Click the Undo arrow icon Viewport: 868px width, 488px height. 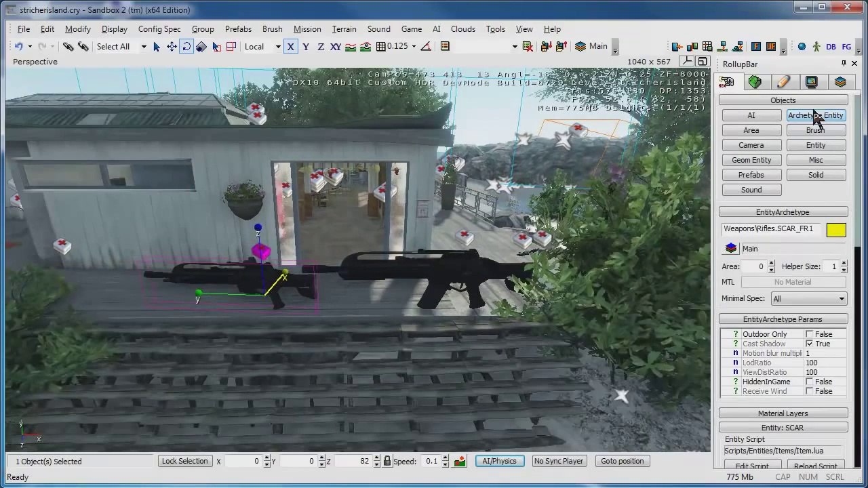[x=19, y=47]
